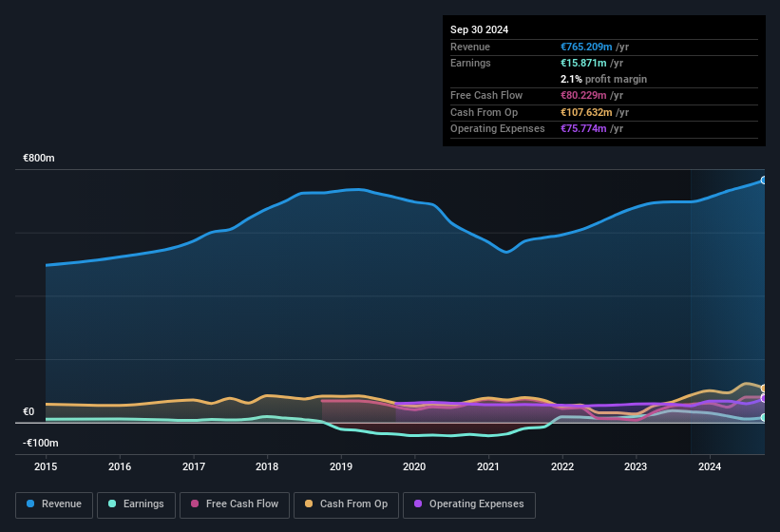Select the 2024 label on the x-axis
Screen dimensions: 780x532
[x=709, y=466]
